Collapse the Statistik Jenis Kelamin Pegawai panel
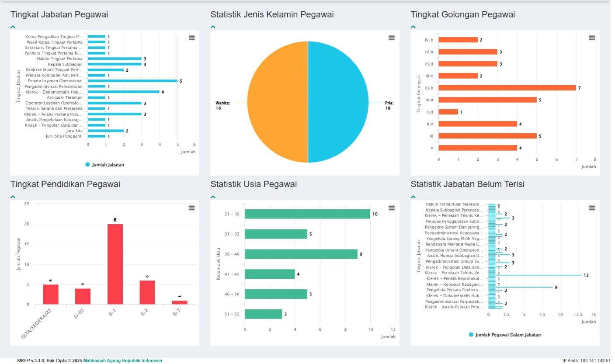Screen dimensions: 615x364 (x=213, y=27)
